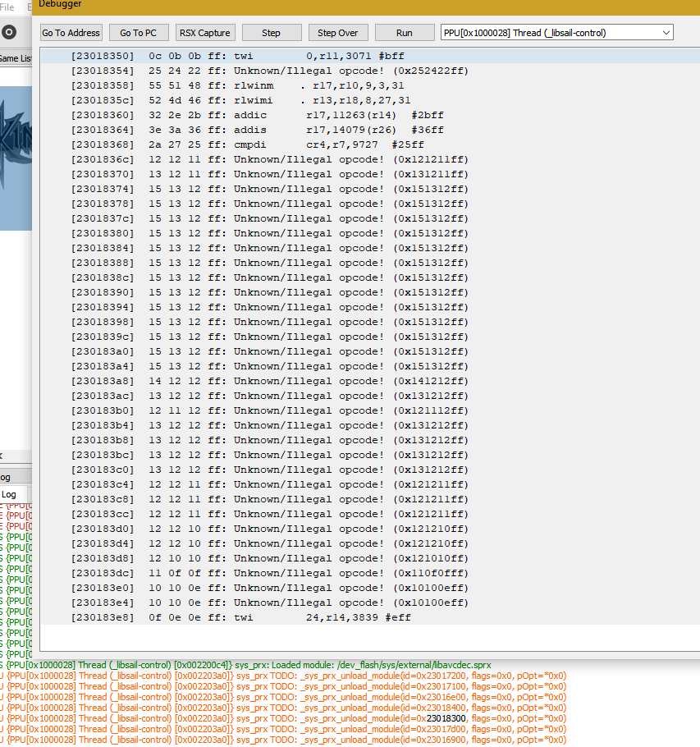Open the Go To Address dialog

[x=71, y=33]
